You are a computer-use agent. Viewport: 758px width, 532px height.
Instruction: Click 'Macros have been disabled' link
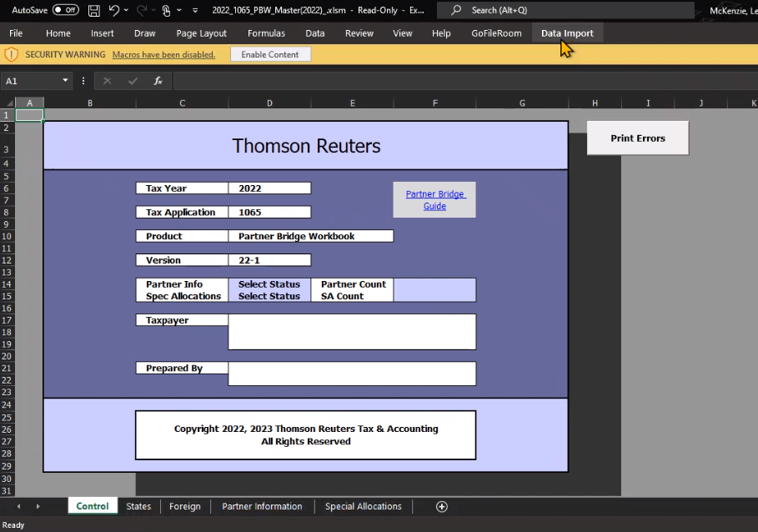coord(163,54)
